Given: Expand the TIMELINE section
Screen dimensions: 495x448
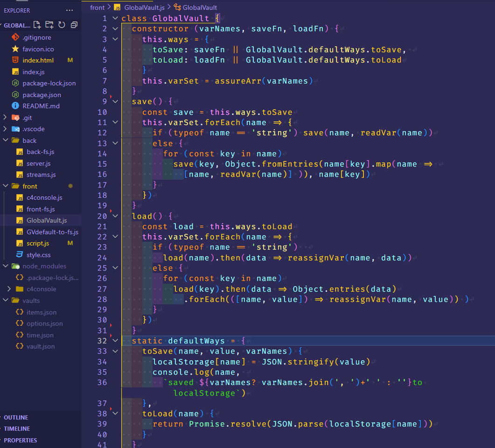Looking at the screenshot, I should pos(17,429).
